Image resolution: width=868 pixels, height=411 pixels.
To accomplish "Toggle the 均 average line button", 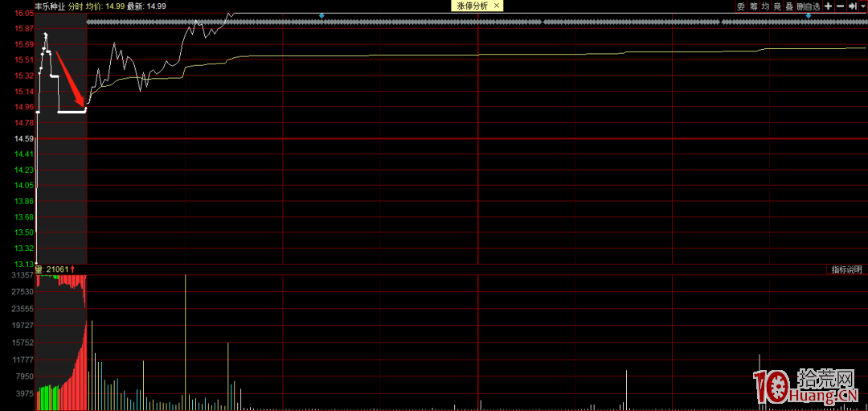I will pyautogui.click(x=765, y=6).
